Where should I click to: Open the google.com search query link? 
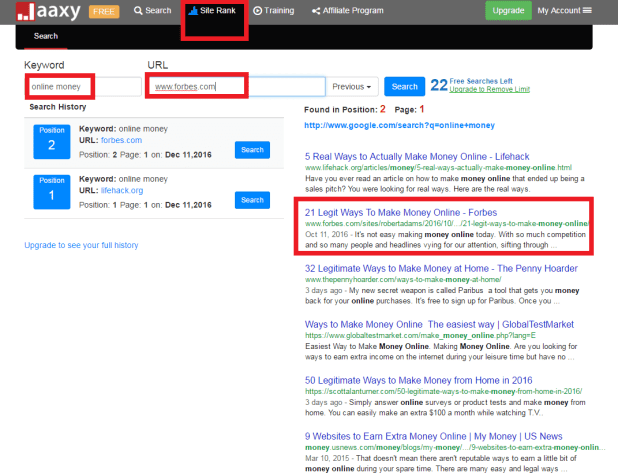399,125
